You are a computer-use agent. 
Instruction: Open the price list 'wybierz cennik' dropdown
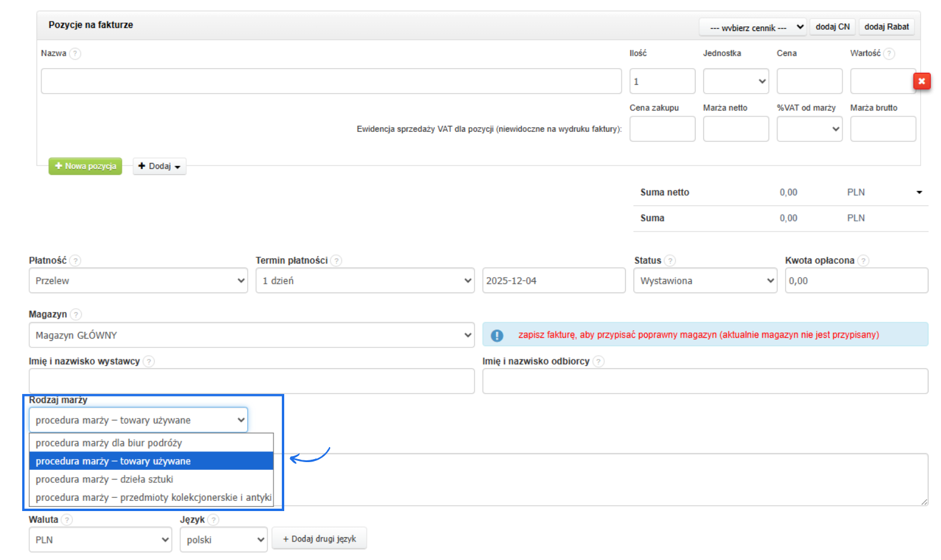pyautogui.click(x=753, y=27)
